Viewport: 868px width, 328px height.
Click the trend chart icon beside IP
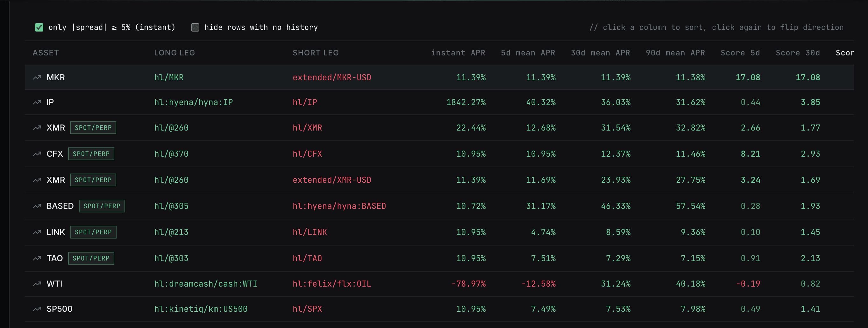(37, 103)
